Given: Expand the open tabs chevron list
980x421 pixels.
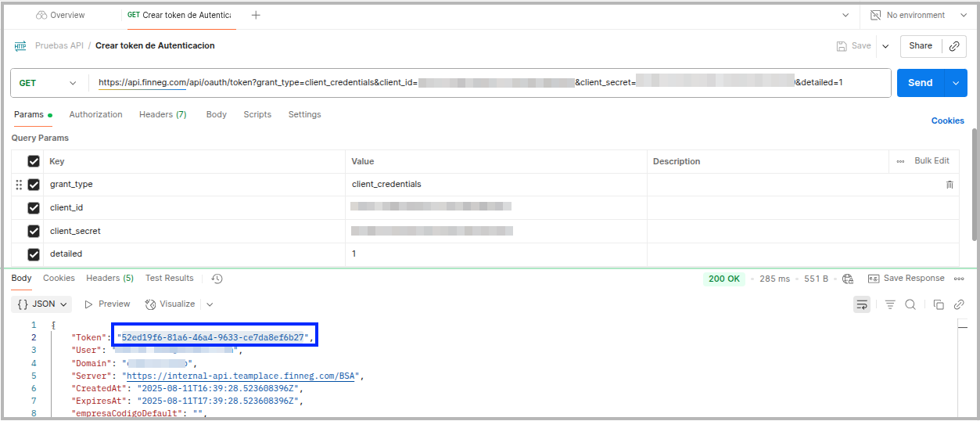Looking at the screenshot, I should click(x=845, y=15).
